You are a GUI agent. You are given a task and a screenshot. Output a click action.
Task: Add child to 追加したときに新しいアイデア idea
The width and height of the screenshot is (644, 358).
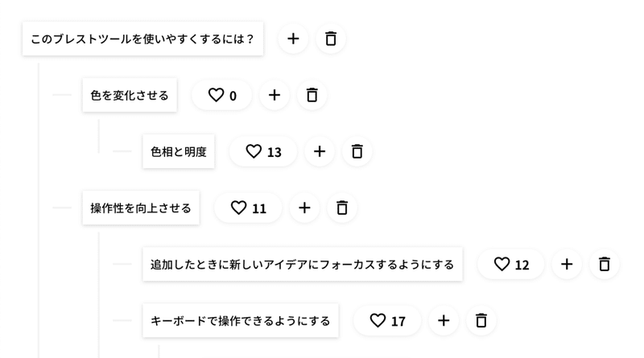pyautogui.click(x=567, y=264)
